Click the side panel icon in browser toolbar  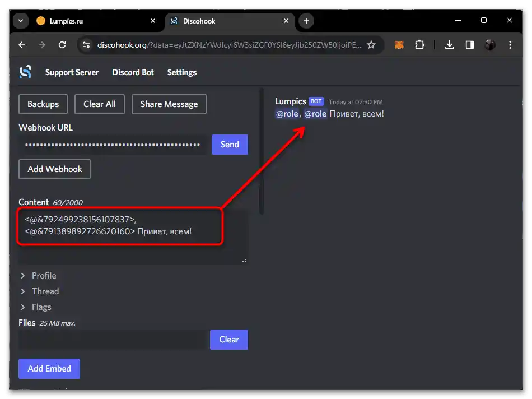click(x=469, y=44)
